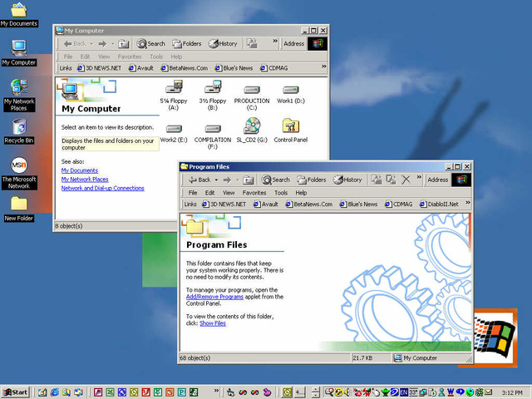The height and width of the screenshot is (399, 532).
Task: Toggle the Search pane in My Computer window
Action: 150,44
